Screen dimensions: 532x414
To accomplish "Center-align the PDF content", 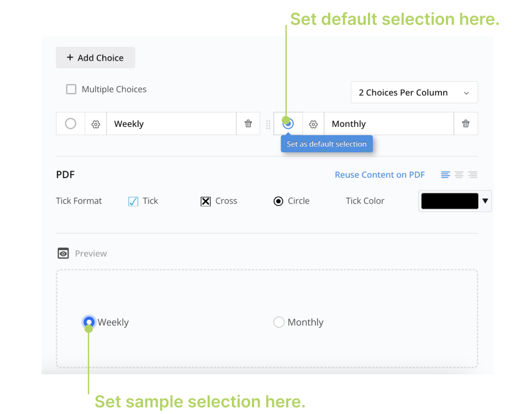I will point(459,175).
